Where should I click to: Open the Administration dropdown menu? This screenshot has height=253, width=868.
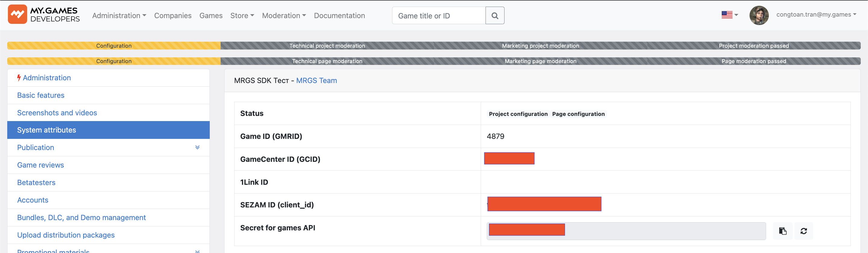click(119, 15)
